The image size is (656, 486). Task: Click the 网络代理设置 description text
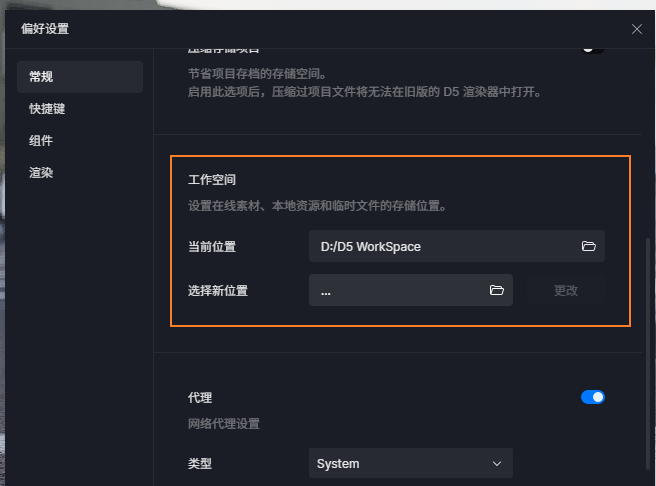pos(224,424)
